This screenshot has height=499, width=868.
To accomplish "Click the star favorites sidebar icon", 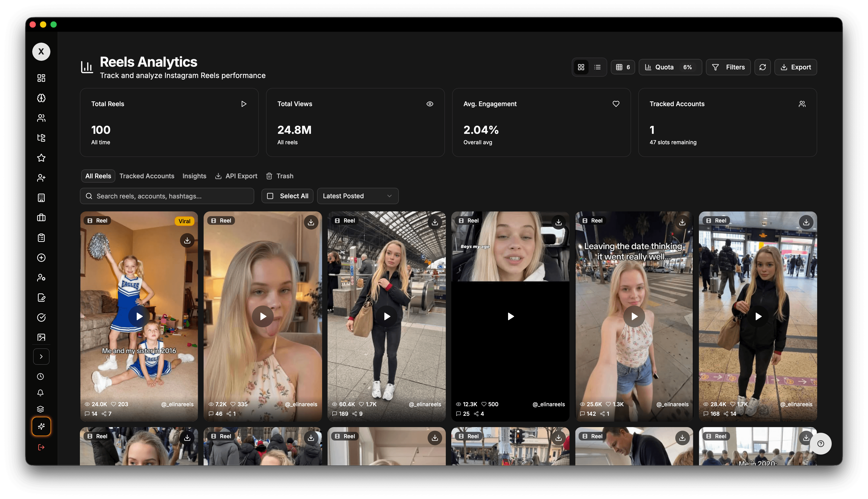I will pyautogui.click(x=41, y=158).
